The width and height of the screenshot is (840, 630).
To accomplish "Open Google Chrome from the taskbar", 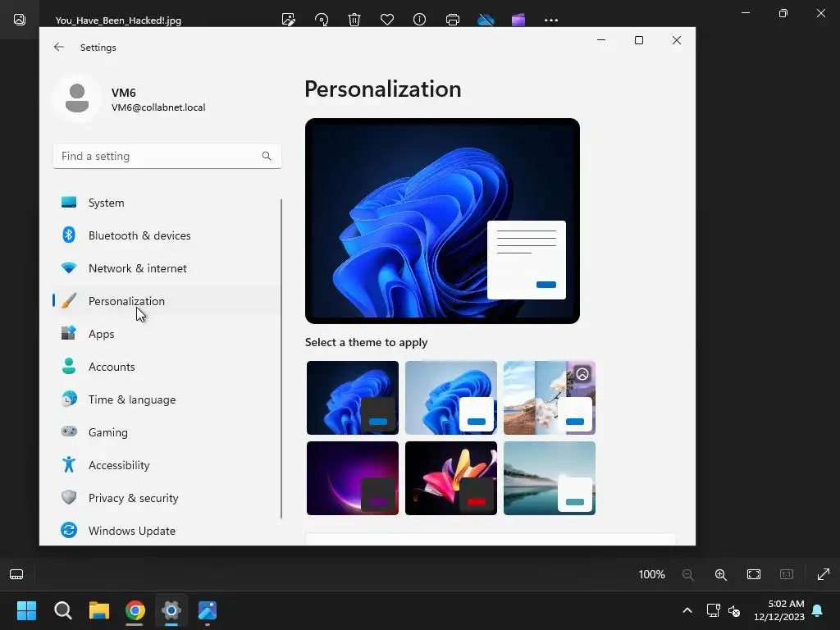I will [x=135, y=610].
